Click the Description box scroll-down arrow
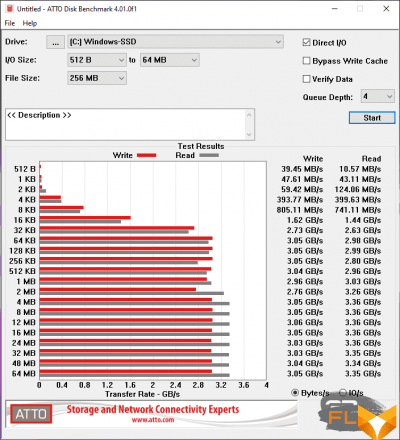Image resolution: width=400 pixels, height=440 pixels. (249, 134)
